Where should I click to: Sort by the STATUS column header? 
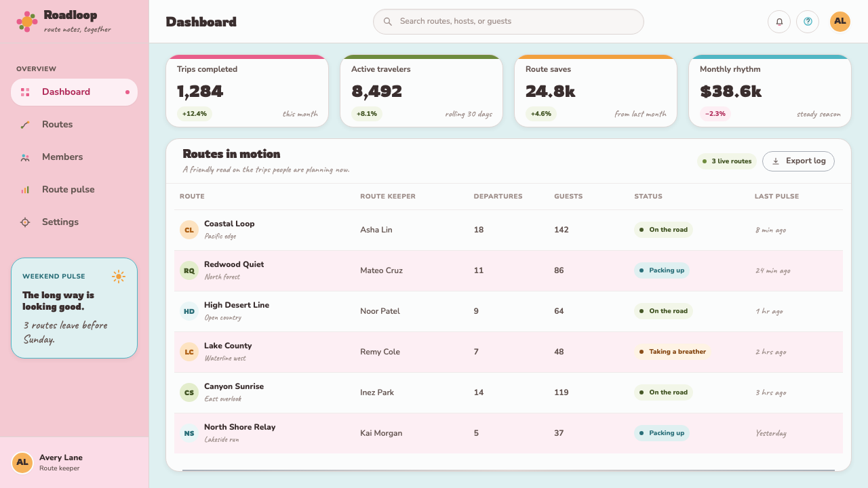coord(648,197)
